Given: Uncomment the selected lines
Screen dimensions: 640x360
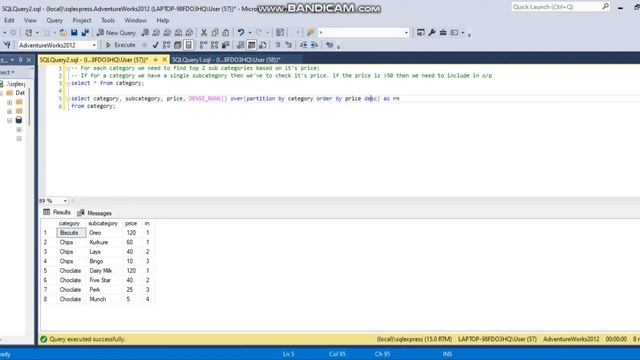Looking at the screenshot, I should [289, 45].
